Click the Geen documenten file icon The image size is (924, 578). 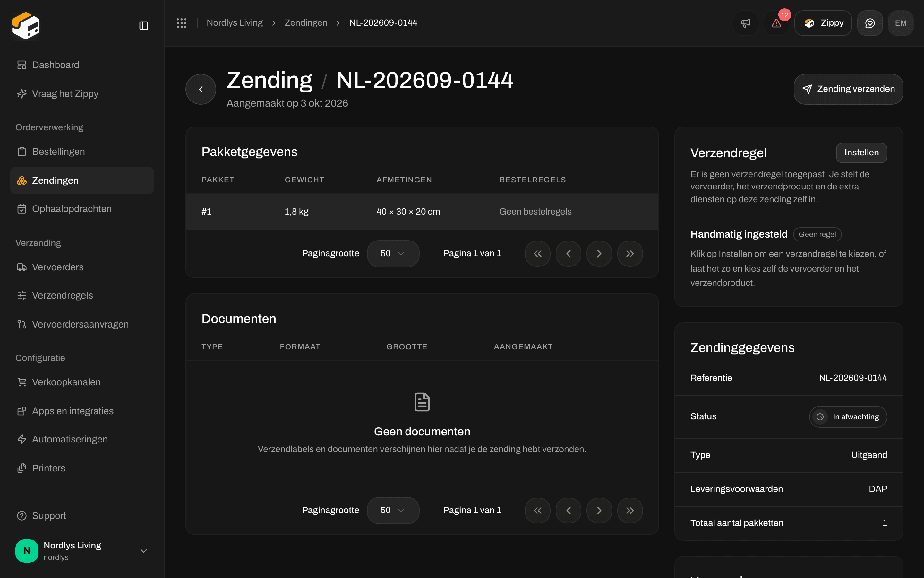tap(422, 402)
